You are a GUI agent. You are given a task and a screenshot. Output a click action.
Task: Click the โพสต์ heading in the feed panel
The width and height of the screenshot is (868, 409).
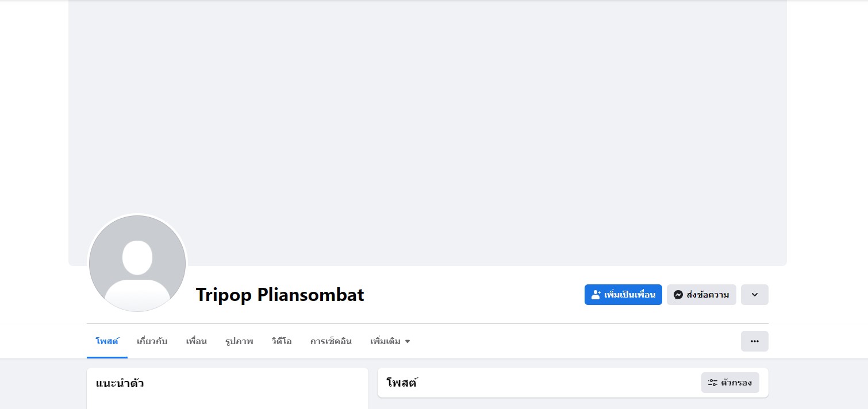tap(401, 383)
